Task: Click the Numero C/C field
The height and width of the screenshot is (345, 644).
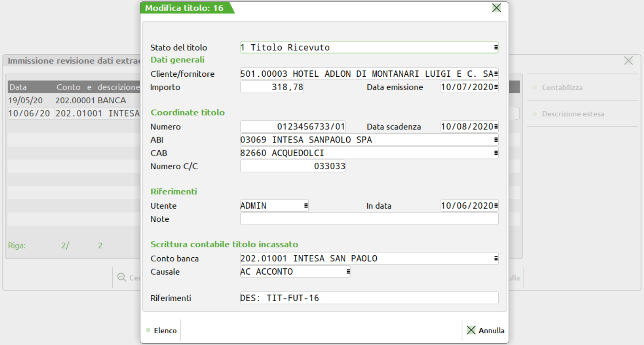Action: [x=293, y=166]
